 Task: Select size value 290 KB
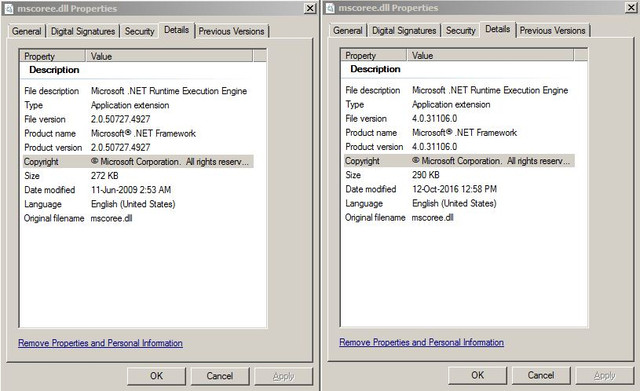click(426, 175)
